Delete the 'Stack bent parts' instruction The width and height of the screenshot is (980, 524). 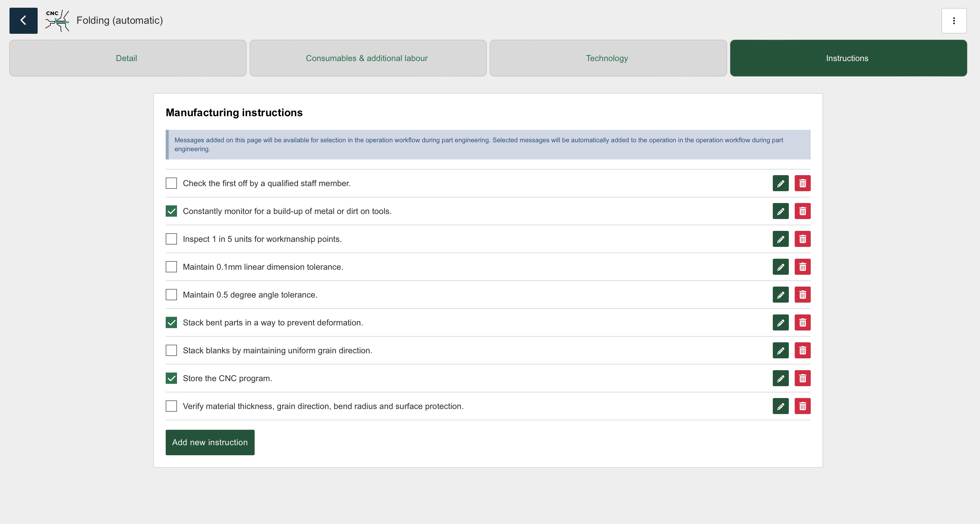point(802,322)
